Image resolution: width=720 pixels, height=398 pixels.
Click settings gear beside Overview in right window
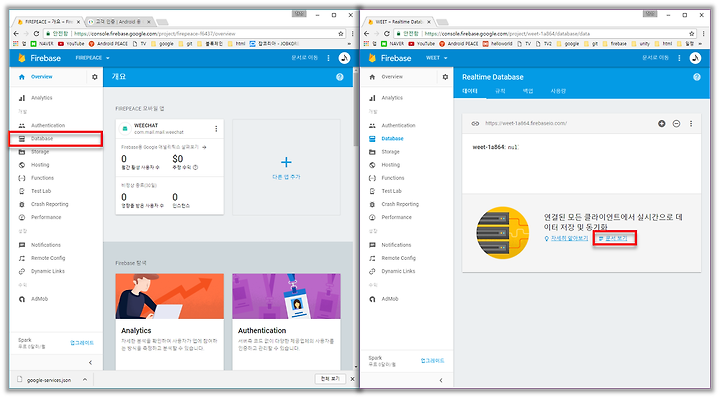click(x=445, y=77)
